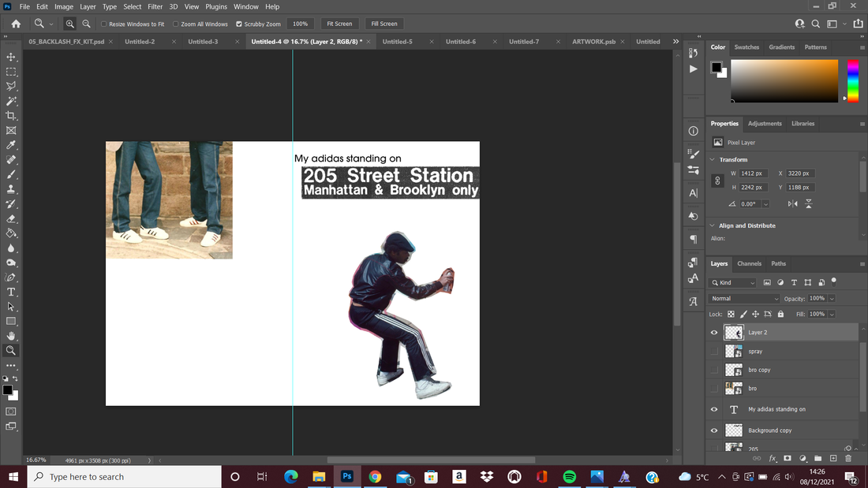Viewport: 868px width, 488px height.
Task: Hide the Background copy layer
Action: click(714, 430)
